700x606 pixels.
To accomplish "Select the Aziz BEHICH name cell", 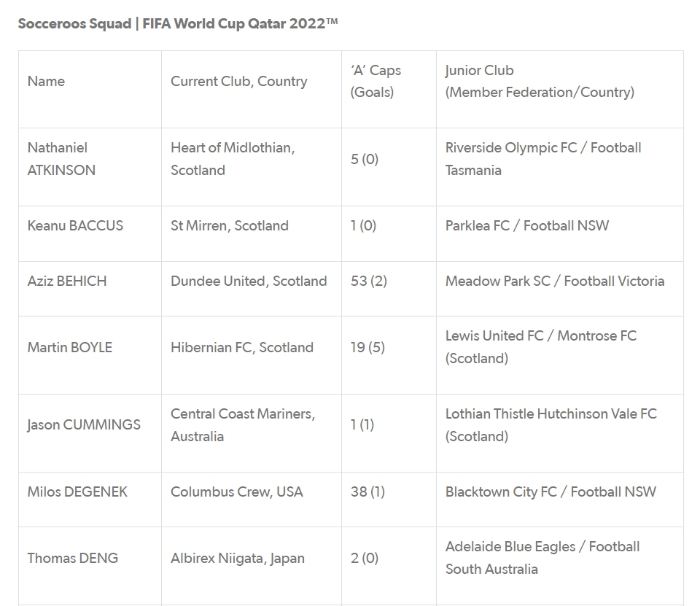I will pyautogui.click(x=66, y=281).
